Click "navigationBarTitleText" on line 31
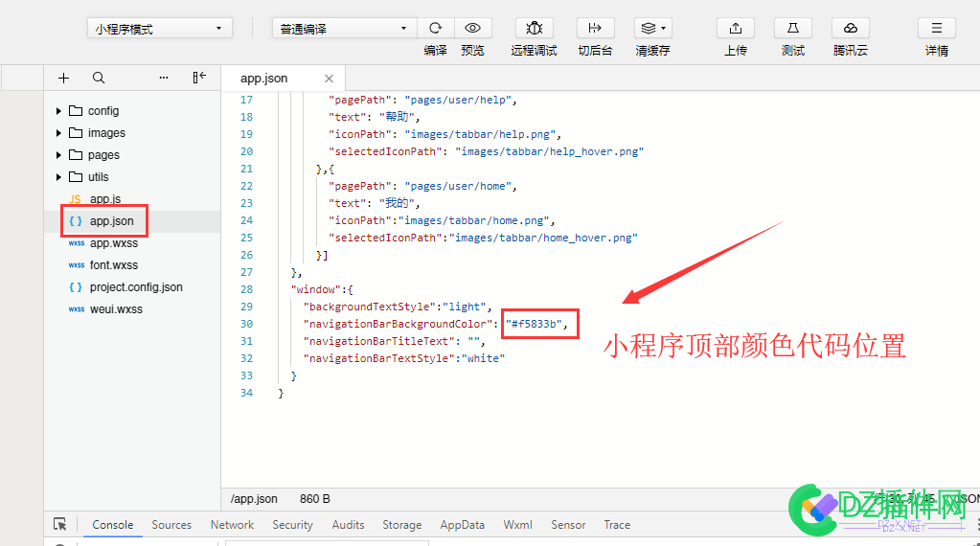The image size is (980, 546). [x=378, y=341]
